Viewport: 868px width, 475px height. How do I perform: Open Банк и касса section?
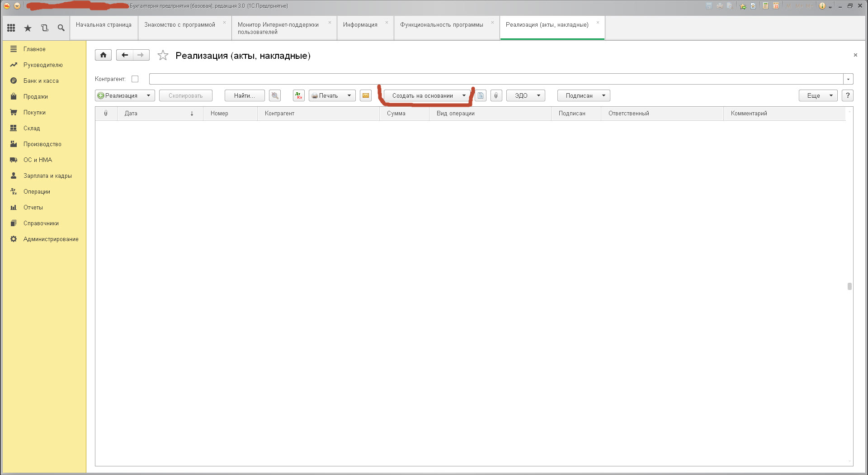(41, 81)
